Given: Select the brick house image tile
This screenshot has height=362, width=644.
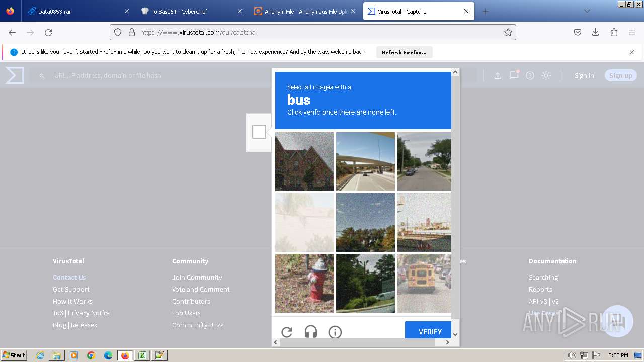Looking at the screenshot, I should pyautogui.click(x=304, y=161).
